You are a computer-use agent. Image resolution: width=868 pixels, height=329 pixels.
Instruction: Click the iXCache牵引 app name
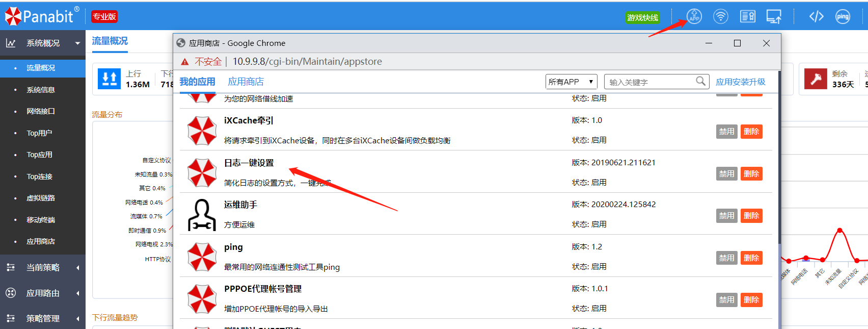(x=249, y=120)
